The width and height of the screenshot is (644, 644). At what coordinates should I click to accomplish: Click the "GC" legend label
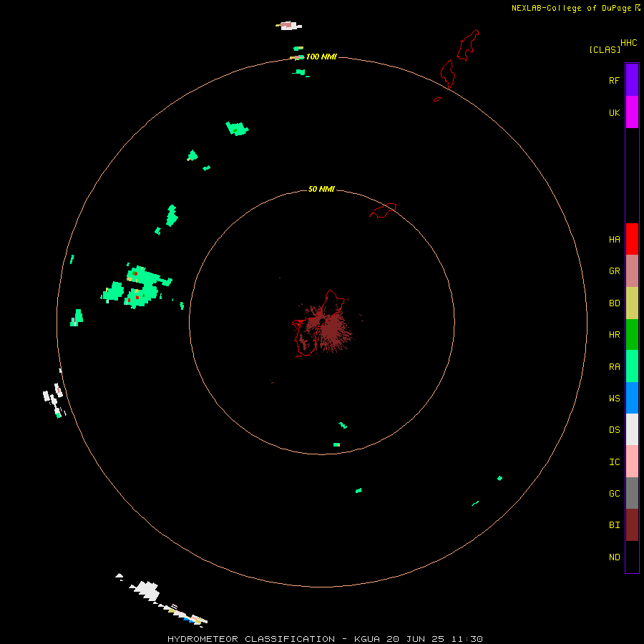tap(614, 494)
